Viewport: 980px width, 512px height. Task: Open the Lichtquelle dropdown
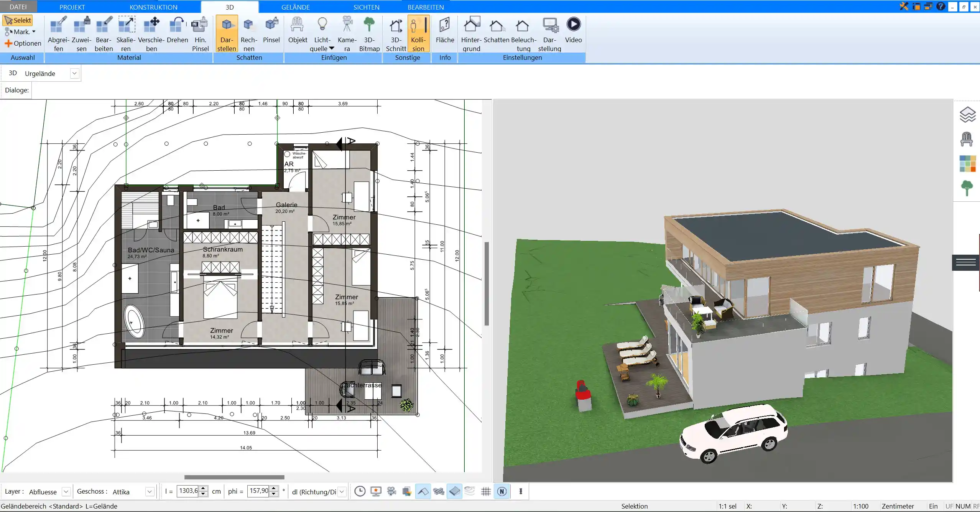(x=332, y=48)
